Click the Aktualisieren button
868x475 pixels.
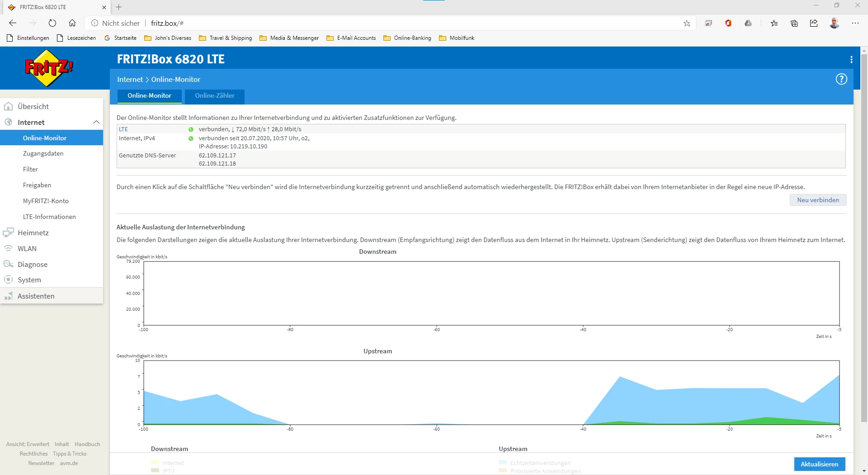click(x=819, y=464)
